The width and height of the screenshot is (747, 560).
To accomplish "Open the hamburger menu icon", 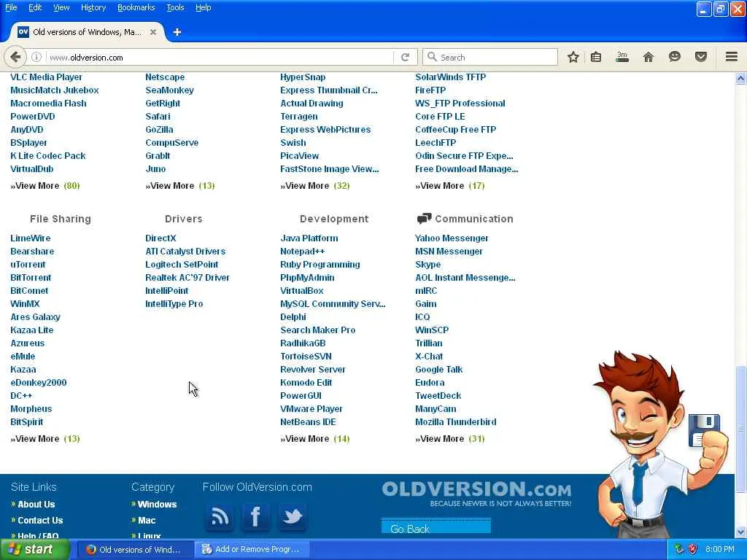I will tap(732, 57).
